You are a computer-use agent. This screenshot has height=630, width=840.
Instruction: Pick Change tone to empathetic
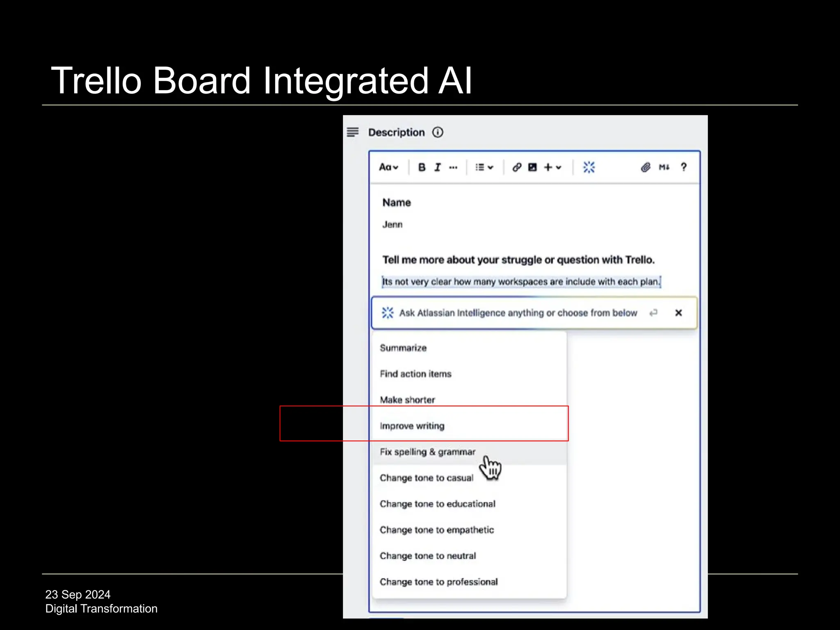469,530
